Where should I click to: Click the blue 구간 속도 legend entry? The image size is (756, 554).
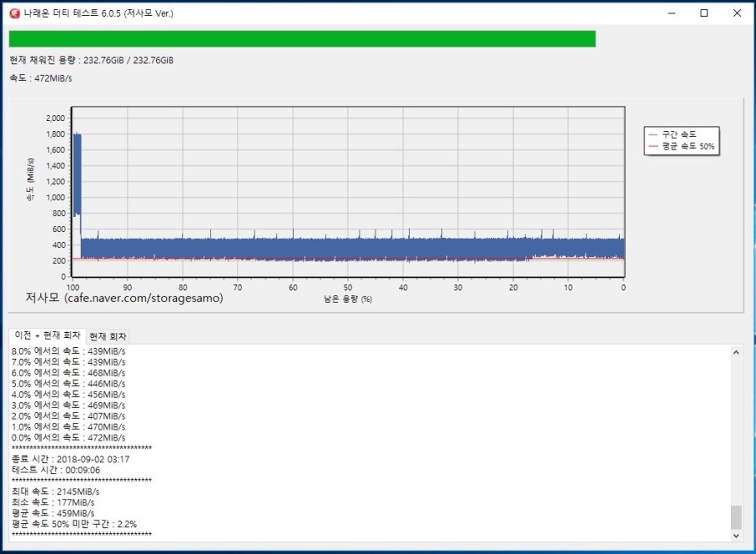679,135
